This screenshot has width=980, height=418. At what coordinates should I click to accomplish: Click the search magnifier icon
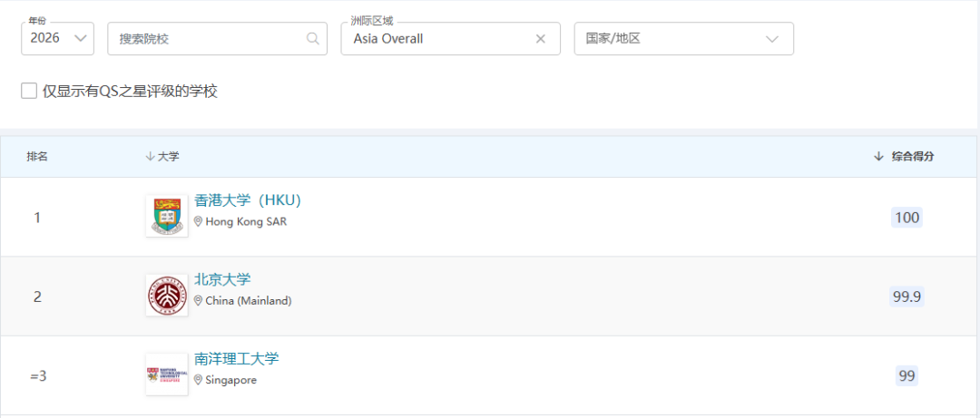(313, 39)
